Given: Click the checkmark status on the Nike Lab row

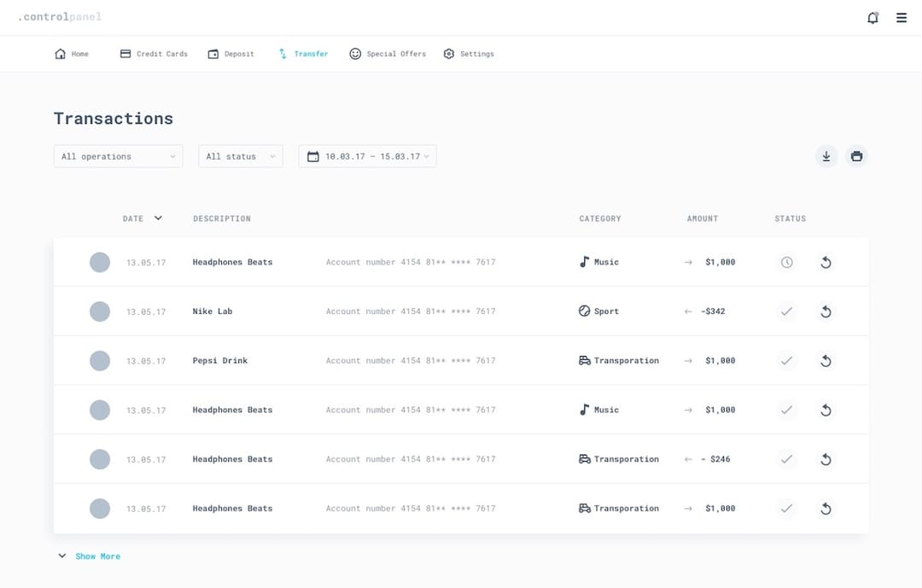Looking at the screenshot, I should point(786,311).
